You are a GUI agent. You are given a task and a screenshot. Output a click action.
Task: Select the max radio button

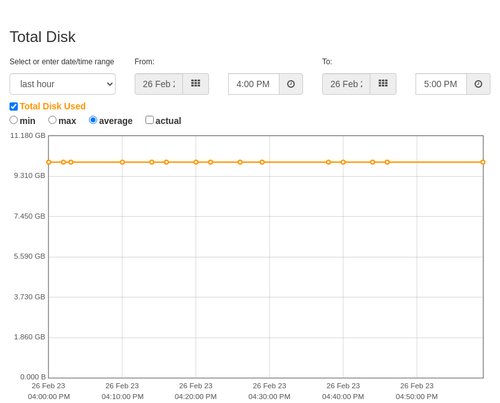[x=52, y=120]
